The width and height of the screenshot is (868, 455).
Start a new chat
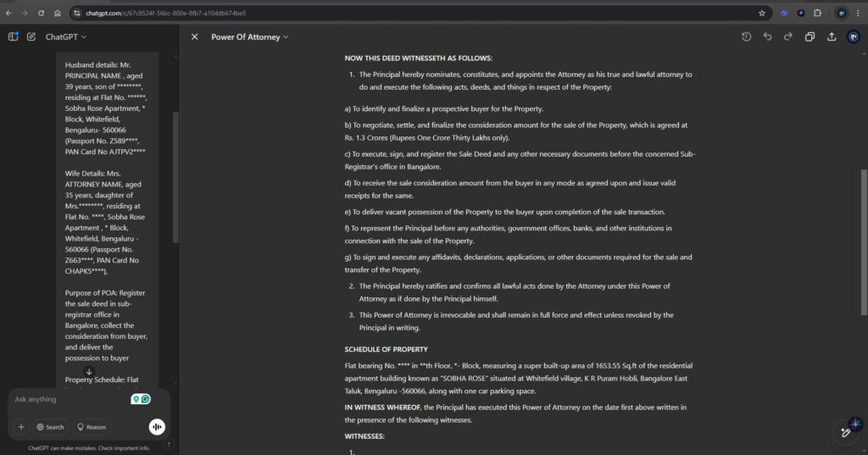point(31,36)
